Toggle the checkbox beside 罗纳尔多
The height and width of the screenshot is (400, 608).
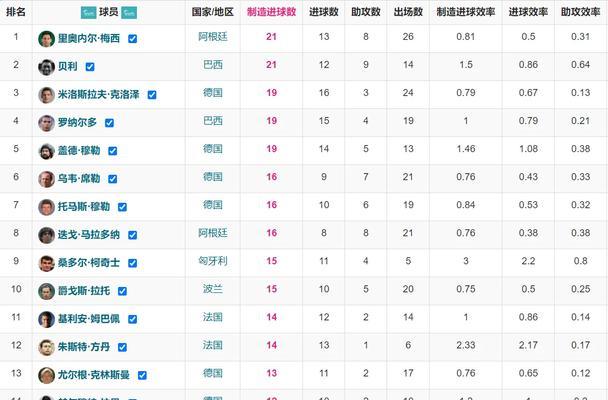(x=109, y=123)
